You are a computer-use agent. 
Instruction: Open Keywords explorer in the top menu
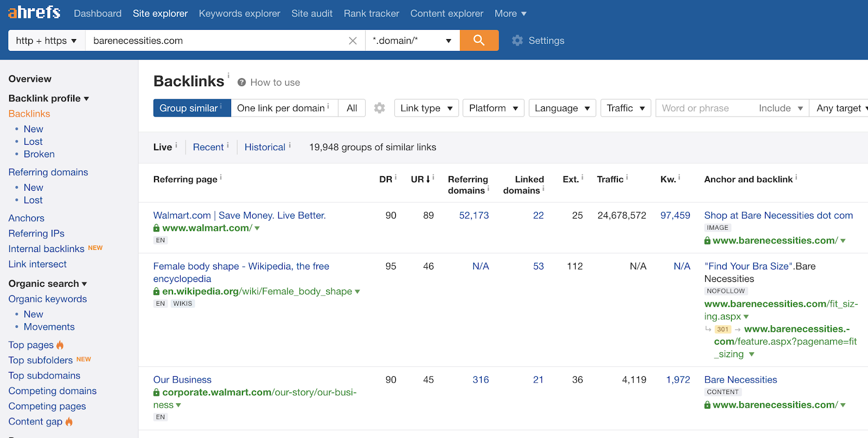pos(239,14)
